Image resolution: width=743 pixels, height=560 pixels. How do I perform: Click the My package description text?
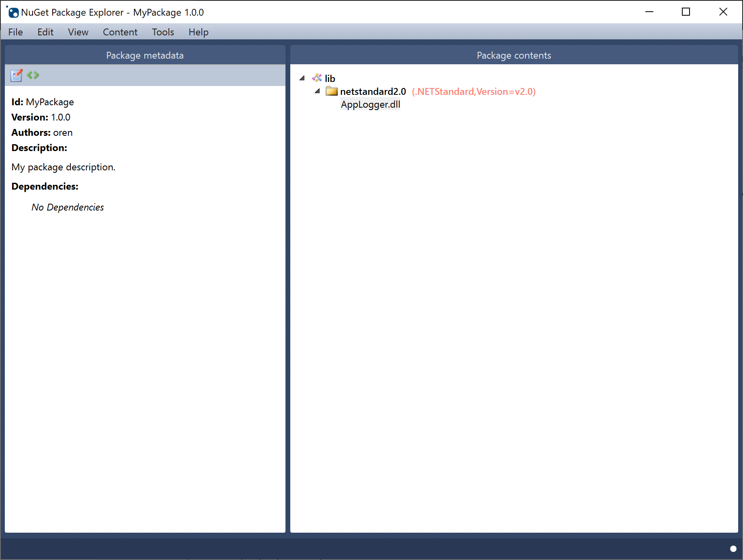[x=63, y=167]
